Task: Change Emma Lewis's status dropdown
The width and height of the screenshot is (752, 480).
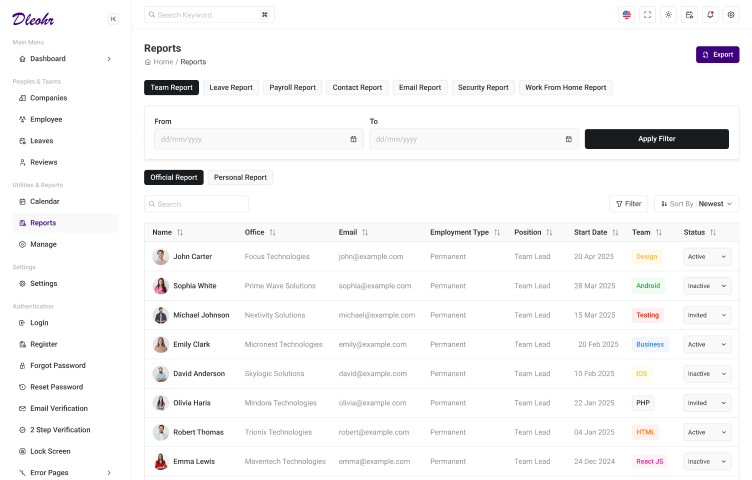Action: [x=707, y=461]
